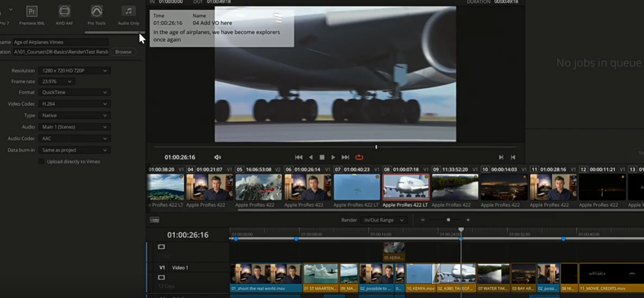Play the timeline forward
The width and height of the screenshot is (644, 298).
pos(333,157)
